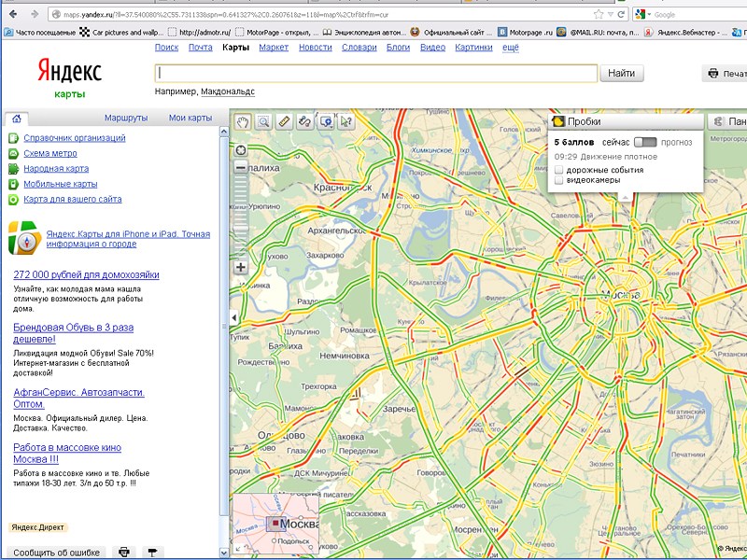747x560 pixels.
Task: Reload the page with refresh icon
Action: 621,14
